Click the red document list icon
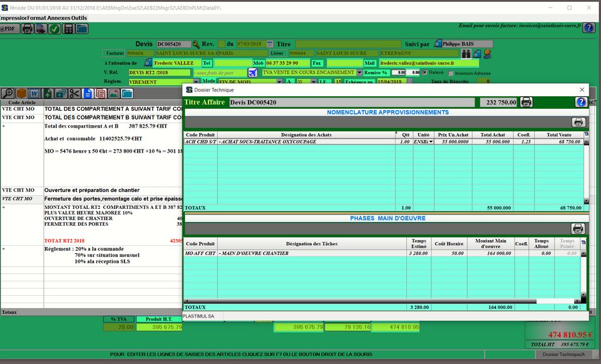Viewport: 601px width, 364px height. click(101, 93)
